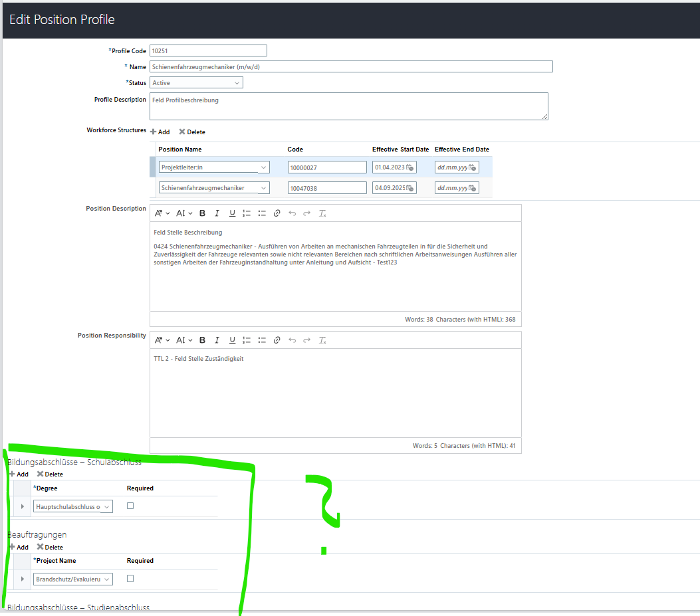Click Italic in Position Description toolbar

[217, 213]
